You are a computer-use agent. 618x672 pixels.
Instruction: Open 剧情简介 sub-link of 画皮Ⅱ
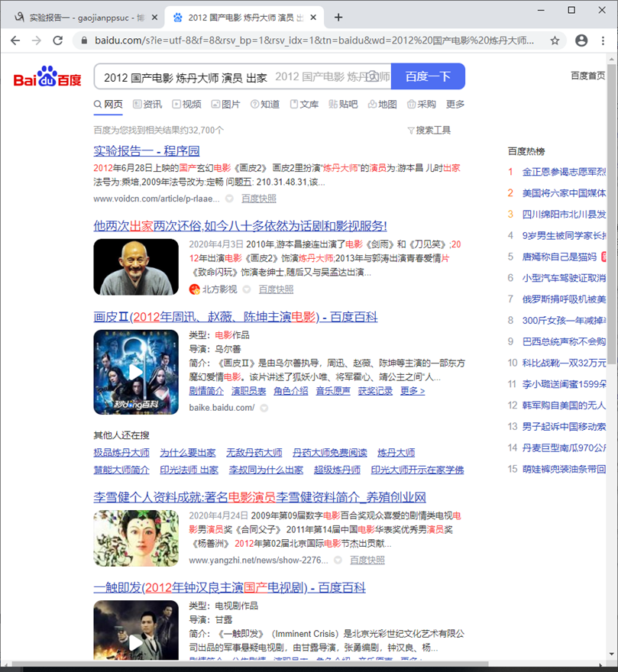pyautogui.click(x=206, y=391)
